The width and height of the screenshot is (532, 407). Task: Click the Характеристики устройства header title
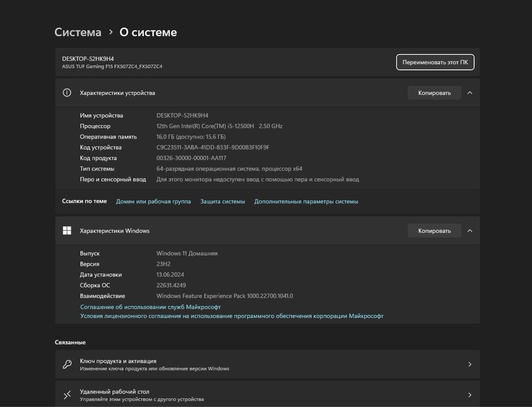(118, 93)
